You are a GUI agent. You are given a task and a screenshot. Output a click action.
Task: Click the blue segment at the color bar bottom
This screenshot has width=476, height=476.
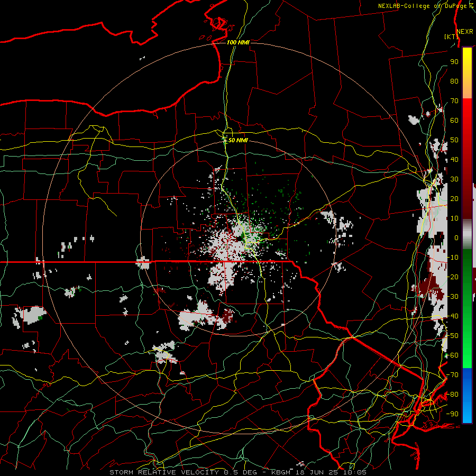point(467,395)
